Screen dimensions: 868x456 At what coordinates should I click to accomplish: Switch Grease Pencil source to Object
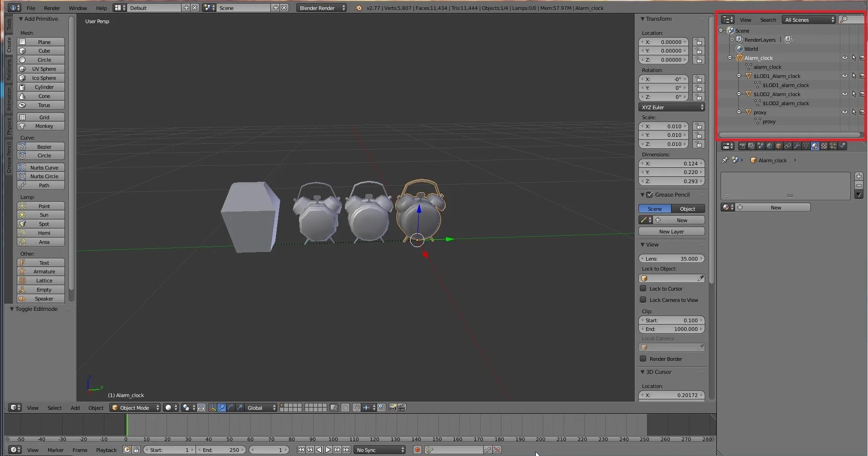point(688,209)
